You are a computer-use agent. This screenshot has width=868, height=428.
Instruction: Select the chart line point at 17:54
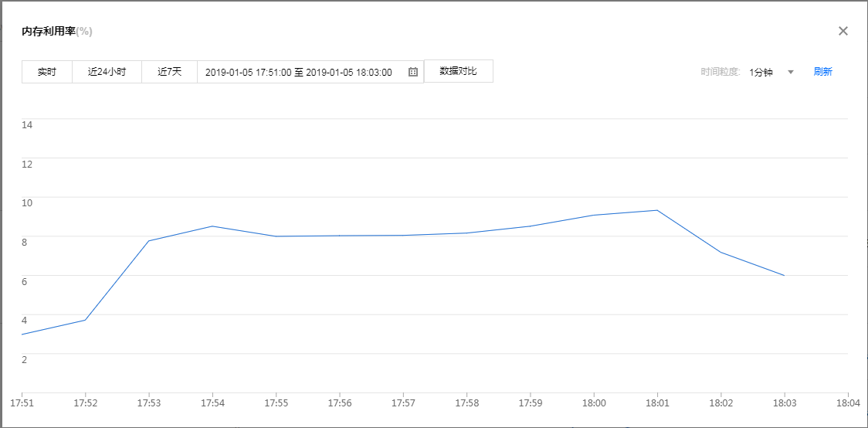point(212,226)
